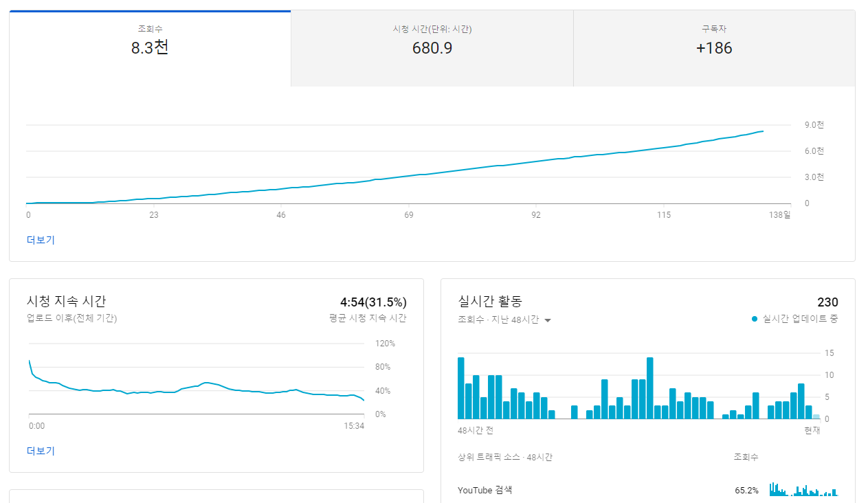Click the first bar in the realtime chart

point(461,388)
